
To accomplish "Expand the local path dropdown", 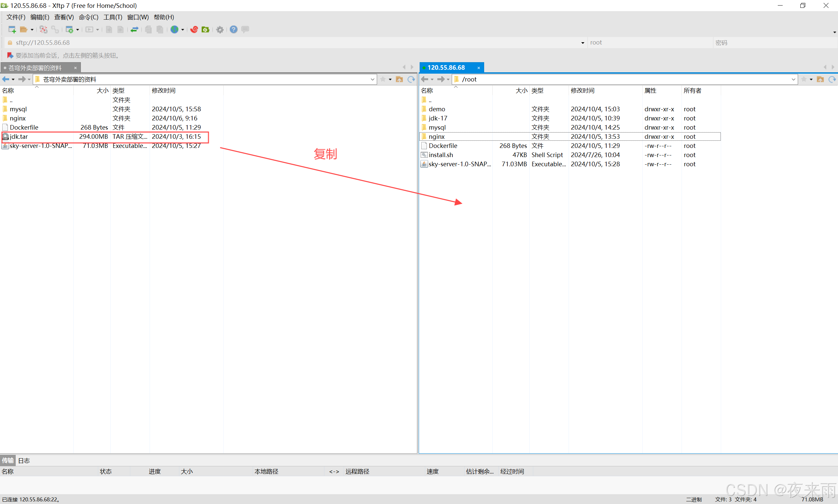I will [x=372, y=79].
